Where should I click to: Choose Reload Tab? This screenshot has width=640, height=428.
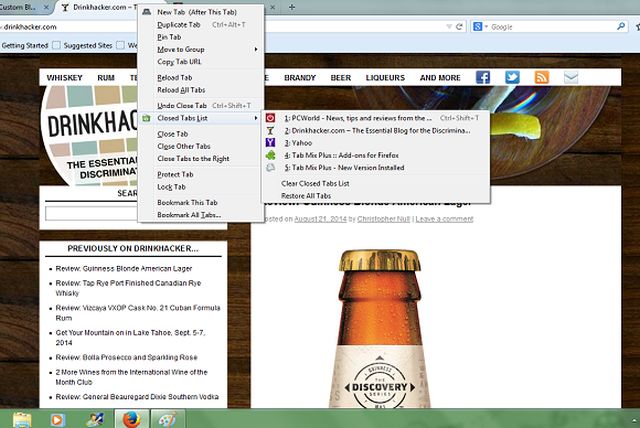[201, 78]
